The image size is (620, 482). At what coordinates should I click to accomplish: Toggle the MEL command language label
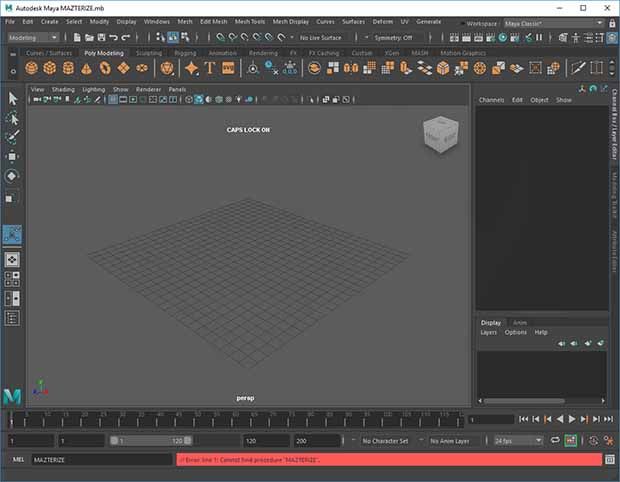pos(18,459)
